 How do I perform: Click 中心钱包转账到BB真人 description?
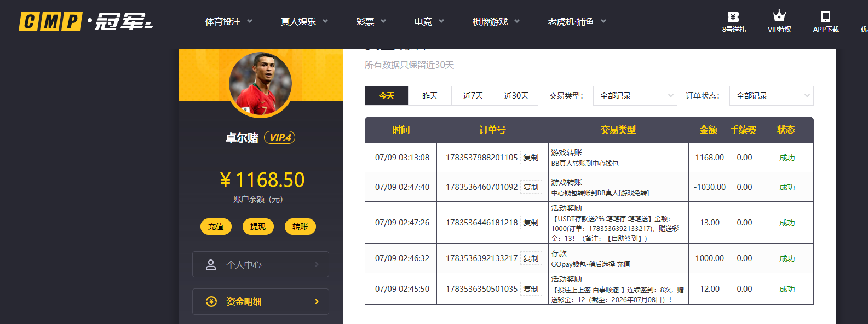[600, 193]
